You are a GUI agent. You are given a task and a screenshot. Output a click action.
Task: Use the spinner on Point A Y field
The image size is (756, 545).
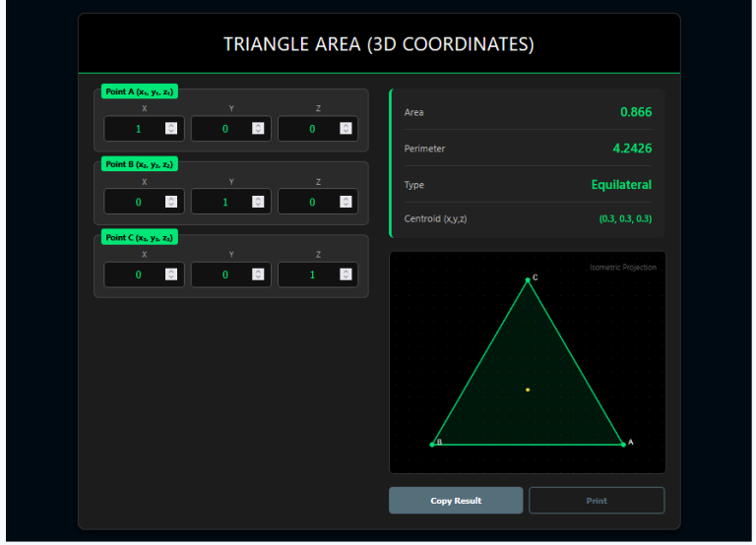click(258, 128)
